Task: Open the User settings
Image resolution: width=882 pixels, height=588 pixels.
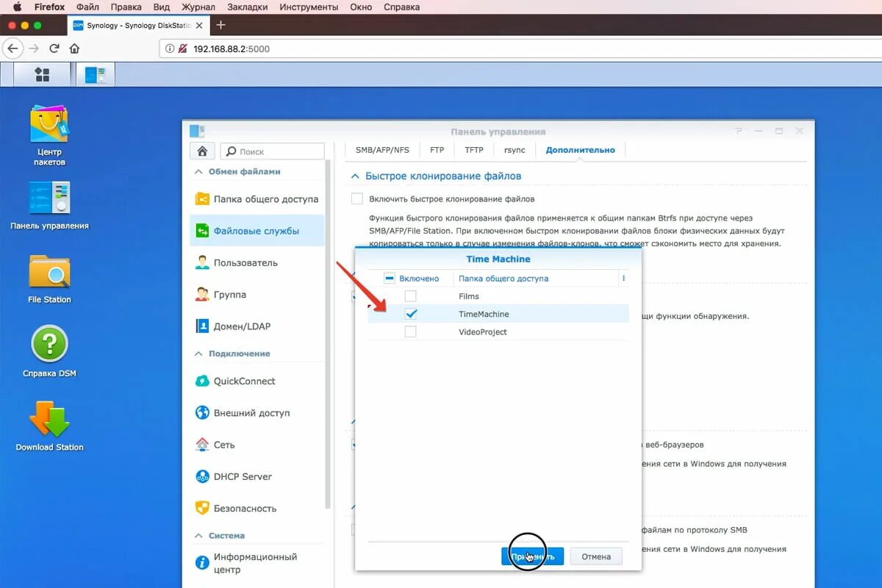Action: pyautogui.click(x=257, y=262)
